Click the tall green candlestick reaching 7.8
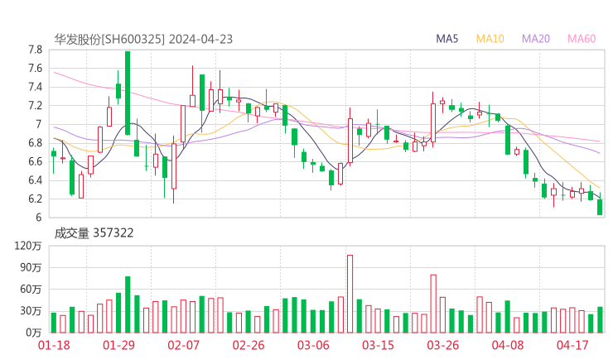 click(128, 93)
